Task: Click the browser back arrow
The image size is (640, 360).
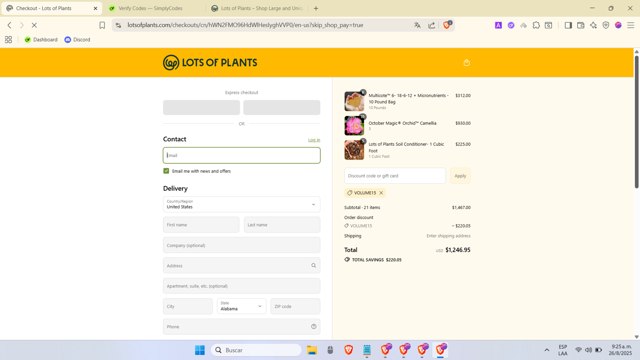Action: pos(9,25)
